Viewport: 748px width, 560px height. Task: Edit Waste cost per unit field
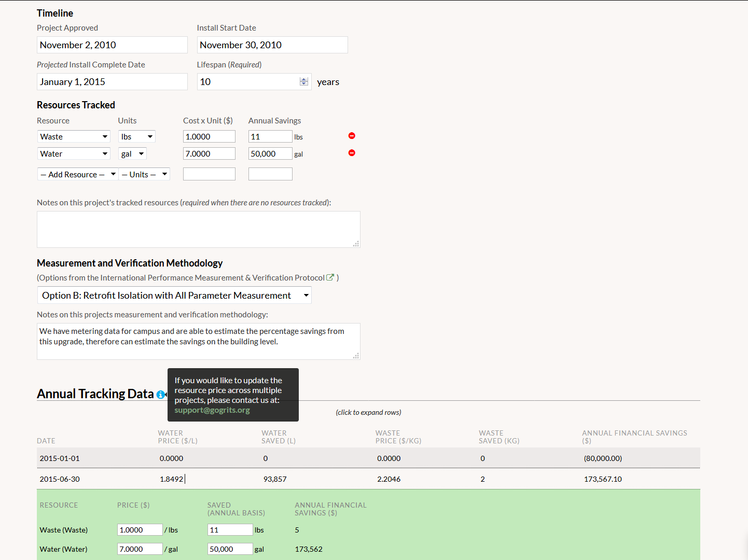pyautogui.click(x=209, y=136)
